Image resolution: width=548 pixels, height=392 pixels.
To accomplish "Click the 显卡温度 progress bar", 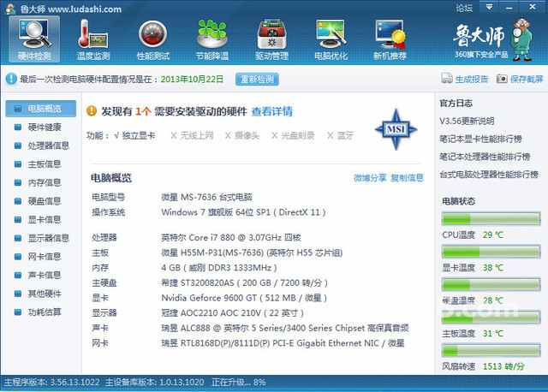I will pos(491,252).
